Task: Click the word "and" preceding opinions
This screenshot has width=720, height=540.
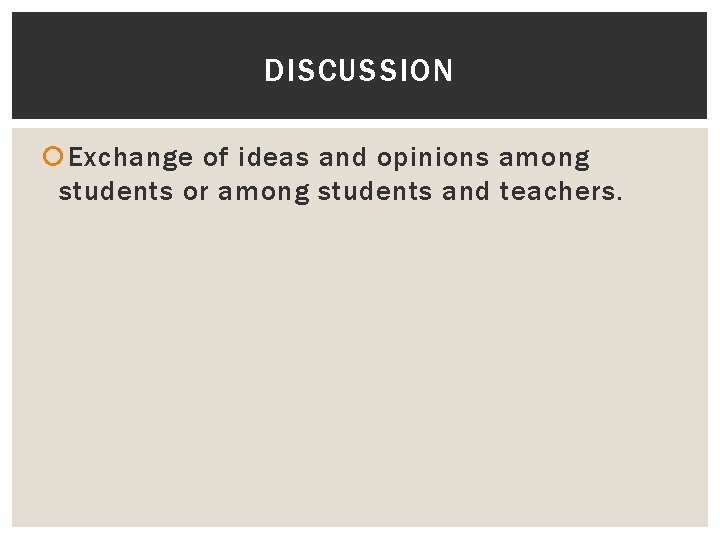Action: click(343, 158)
